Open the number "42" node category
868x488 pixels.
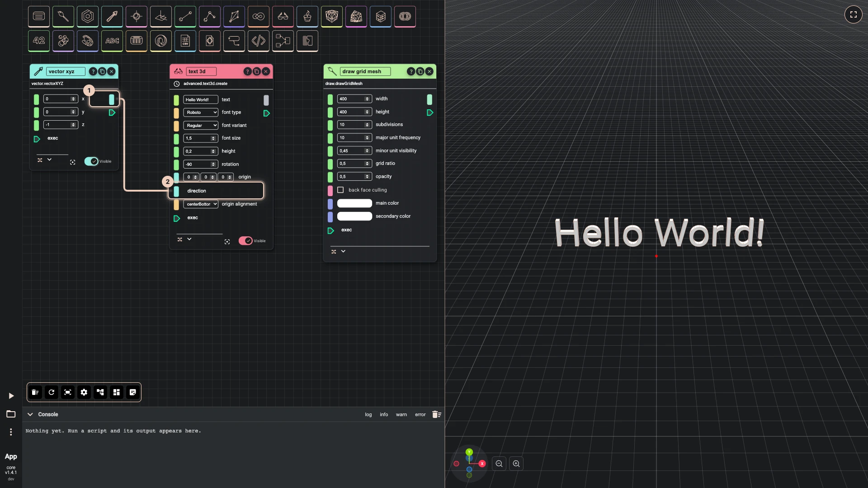pyautogui.click(x=39, y=41)
